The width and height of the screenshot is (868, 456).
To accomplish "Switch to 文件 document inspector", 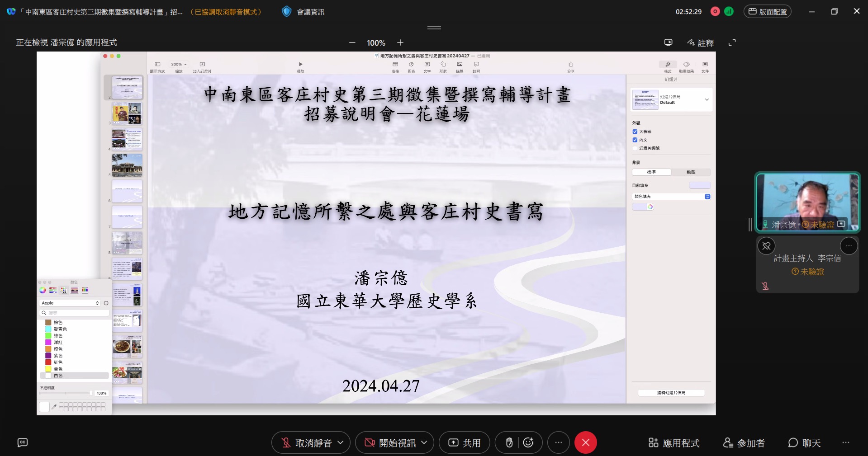I will tap(705, 67).
